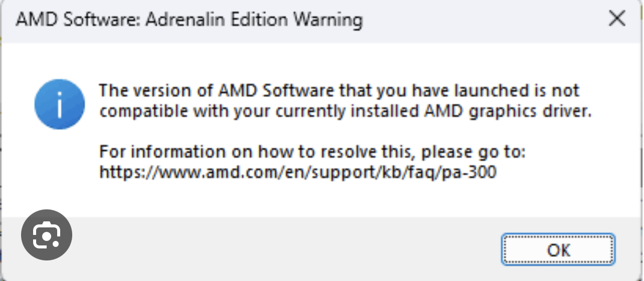Click the empty white area below the URL
644x281 pixels.
(301, 200)
